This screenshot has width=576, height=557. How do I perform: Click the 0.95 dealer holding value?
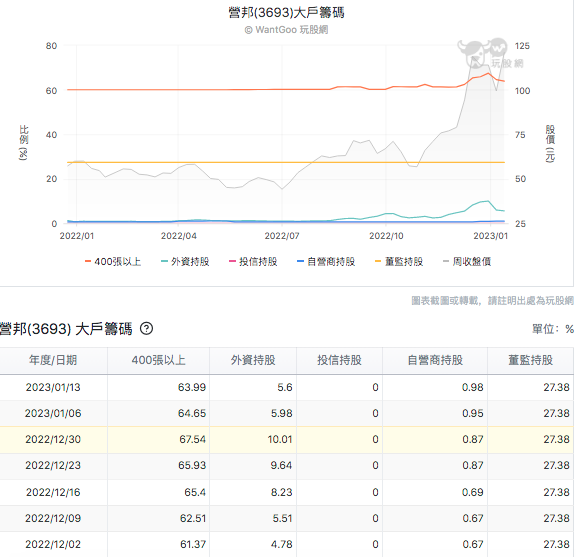(x=473, y=413)
